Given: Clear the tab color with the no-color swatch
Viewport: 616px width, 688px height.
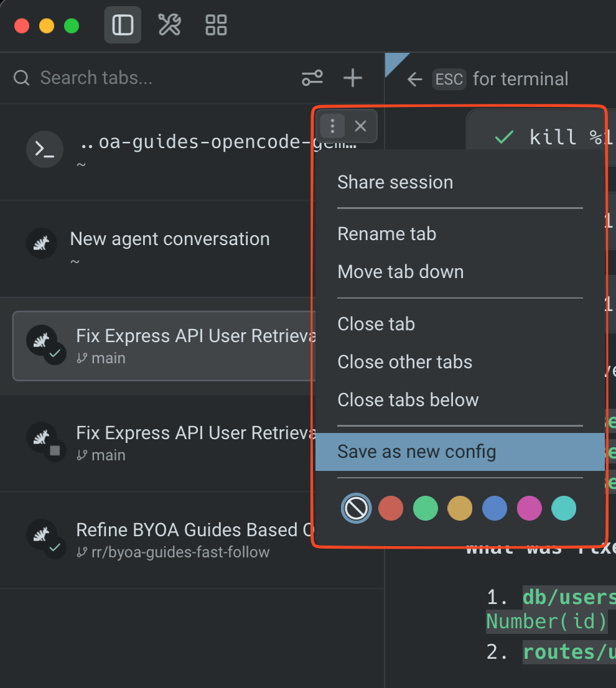Looking at the screenshot, I should pyautogui.click(x=356, y=508).
